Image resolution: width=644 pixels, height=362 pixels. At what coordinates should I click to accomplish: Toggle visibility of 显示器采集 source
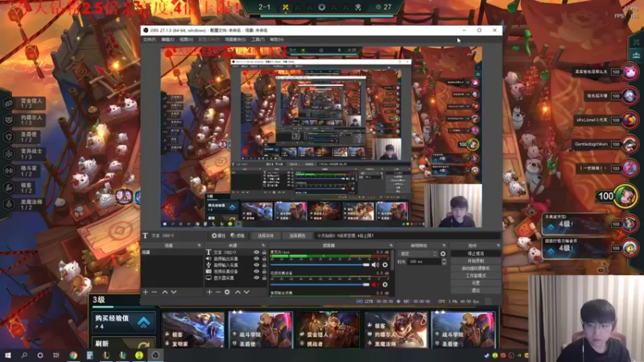256,278
